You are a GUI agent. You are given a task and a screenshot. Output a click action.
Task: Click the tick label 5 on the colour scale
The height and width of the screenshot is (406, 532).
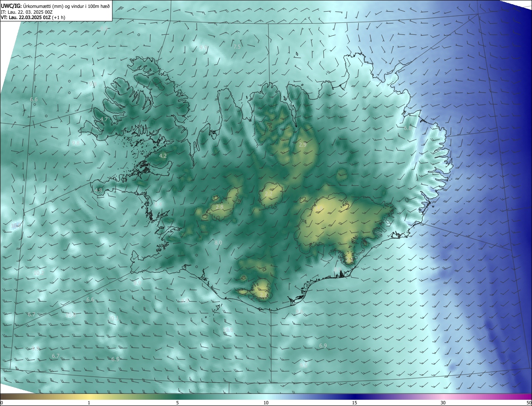177,403
